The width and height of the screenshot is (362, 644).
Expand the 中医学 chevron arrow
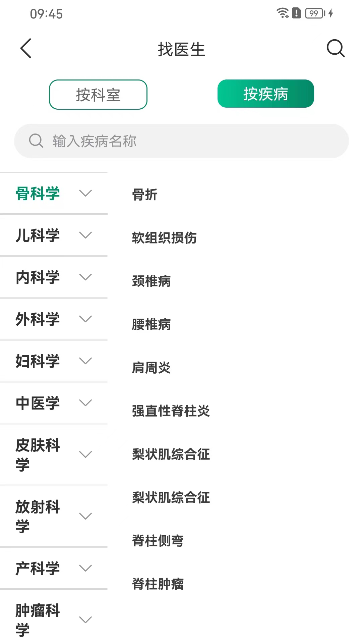85,403
